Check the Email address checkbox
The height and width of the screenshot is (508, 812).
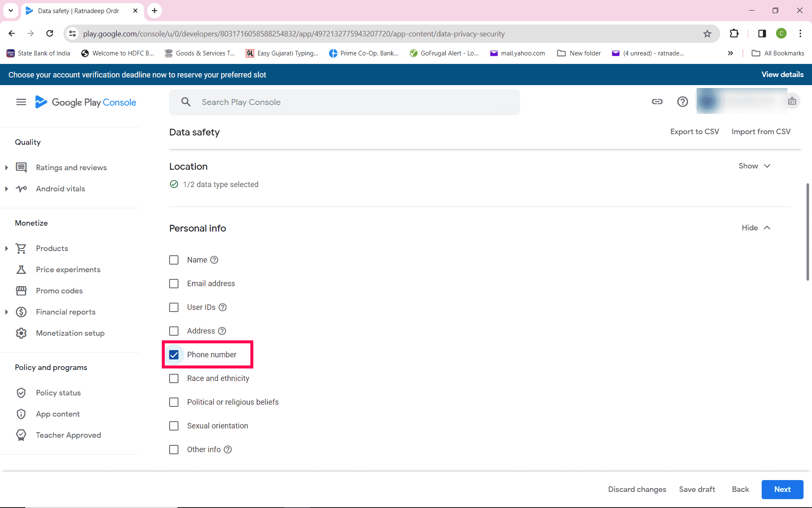(174, 284)
